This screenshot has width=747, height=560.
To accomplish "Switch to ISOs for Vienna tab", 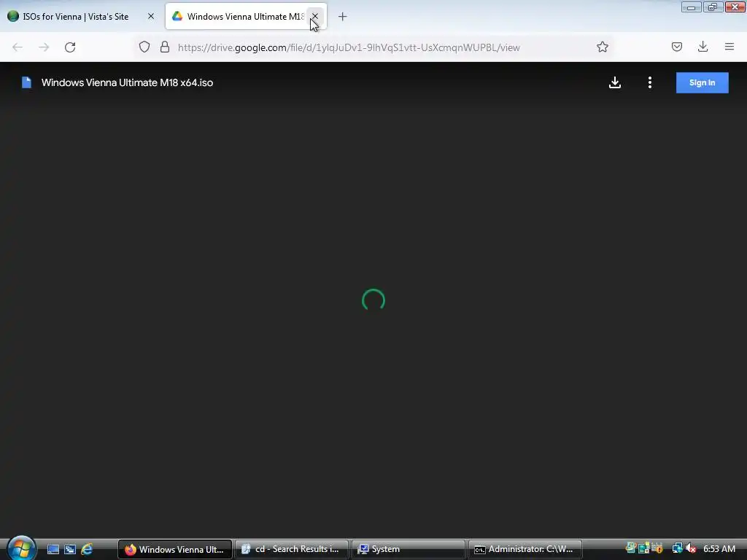I will pos(76,16).
